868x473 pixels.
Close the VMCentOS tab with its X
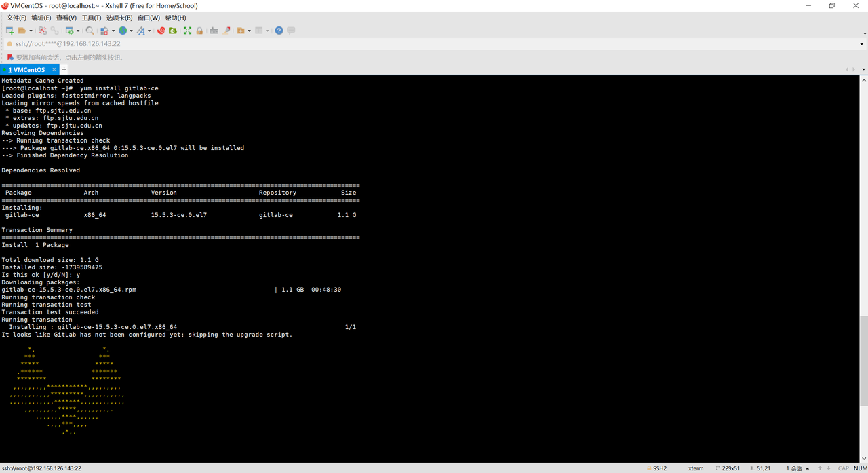pyautogui.click(x=54, y=70)
